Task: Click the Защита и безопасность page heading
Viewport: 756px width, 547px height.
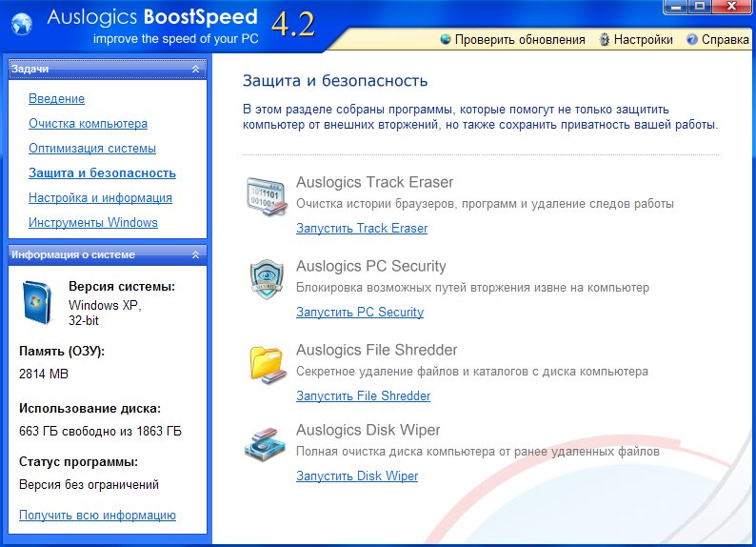Action: click(x=335, y=81)
